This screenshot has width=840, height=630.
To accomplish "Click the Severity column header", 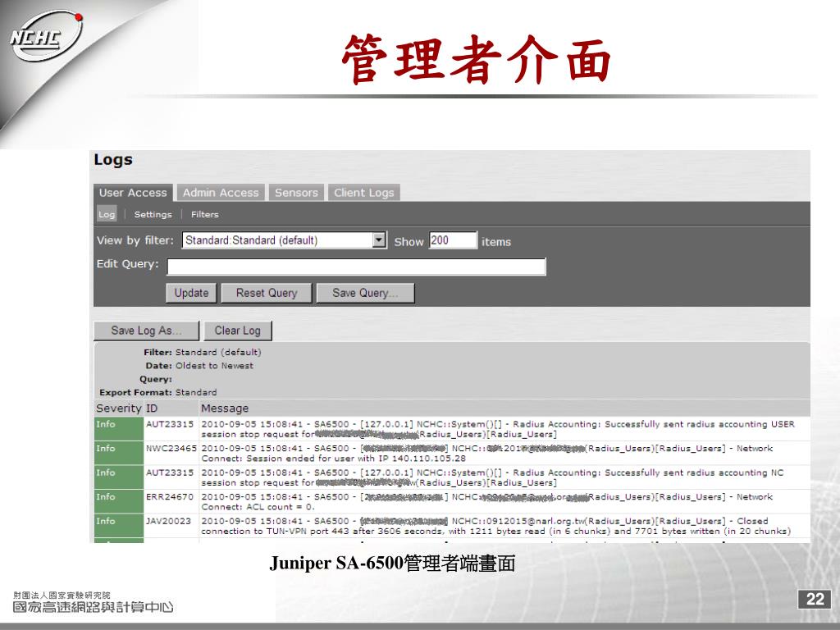I will click(118, 409).
